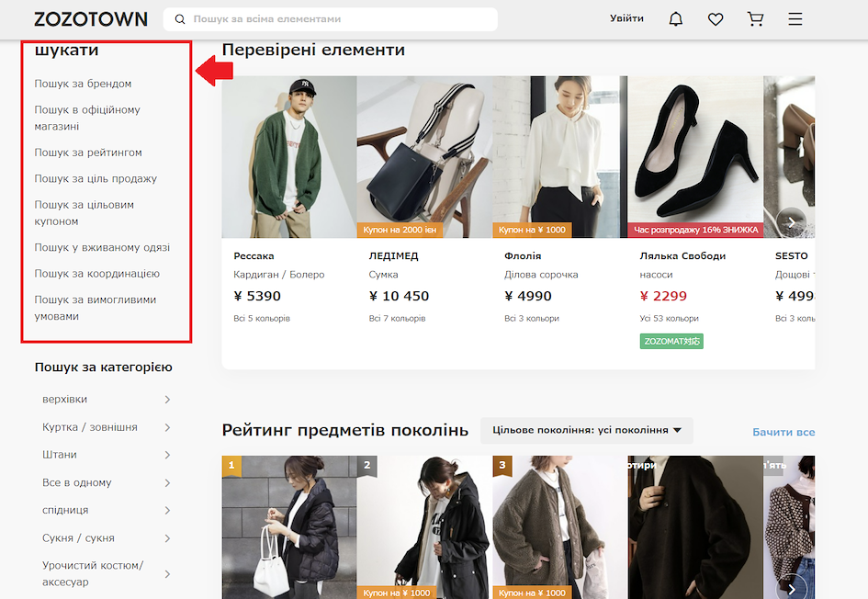
Task: Click Купон на 2000 ієн badge
Action: click(400, 230)
